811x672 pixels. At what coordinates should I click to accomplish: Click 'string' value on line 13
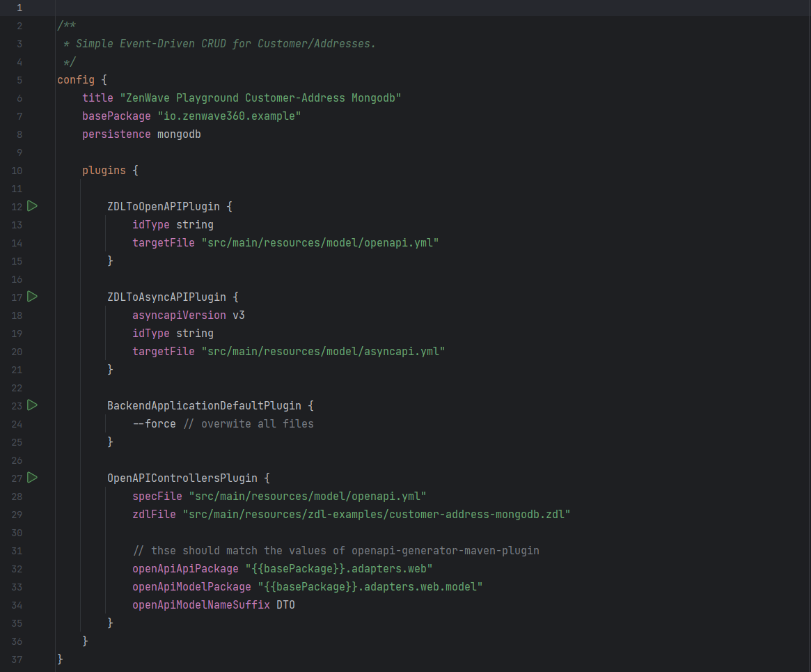click(x=194, y=224)
